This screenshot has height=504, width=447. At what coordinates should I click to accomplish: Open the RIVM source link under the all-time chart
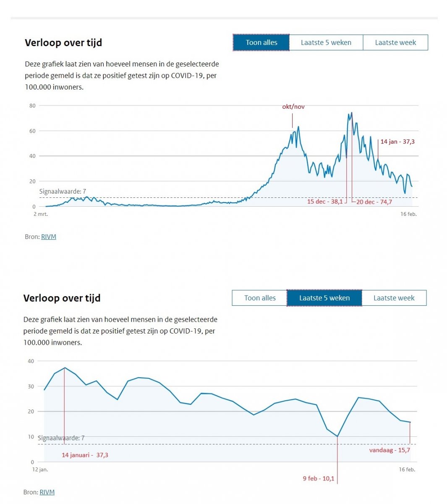49,236
